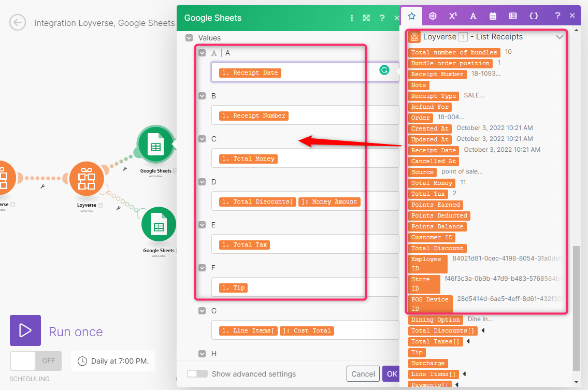The image size is (588, 390).
Task: Click the Cancel button
Action: [x=363, y=374]
